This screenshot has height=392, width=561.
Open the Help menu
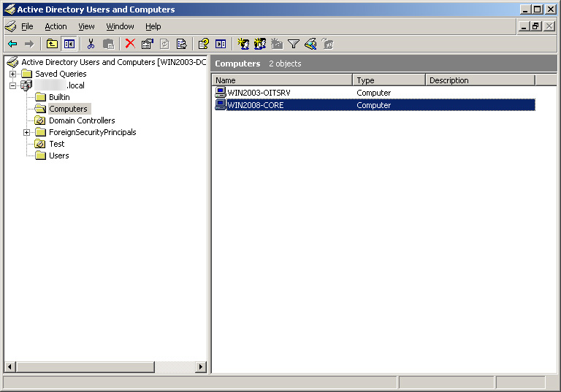153,26
